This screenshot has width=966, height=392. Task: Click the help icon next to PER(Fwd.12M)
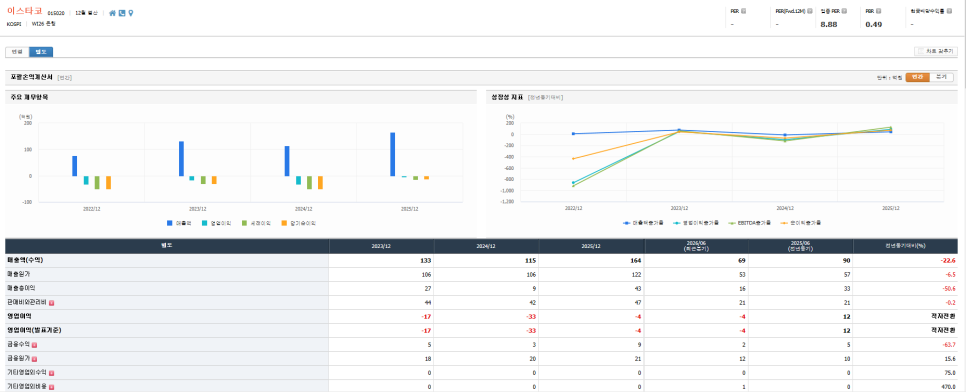point(810,10)
